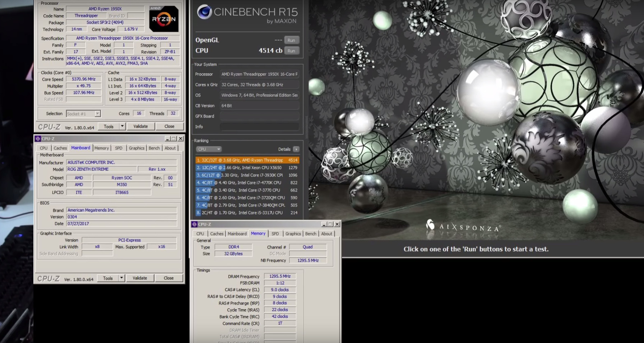This screenshot has width=644, height=343.
Task: Open Caches tab in Mainboard CPU-Z window
Action: coord(60,148)
